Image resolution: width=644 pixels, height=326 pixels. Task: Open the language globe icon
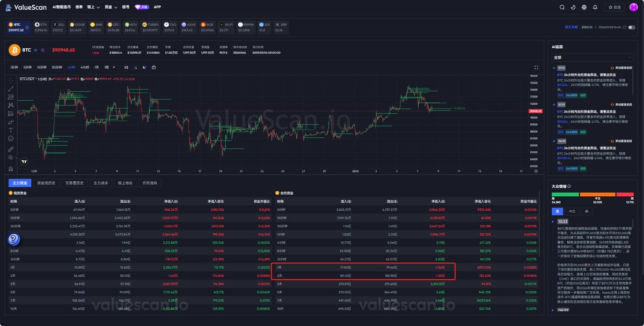585,7
